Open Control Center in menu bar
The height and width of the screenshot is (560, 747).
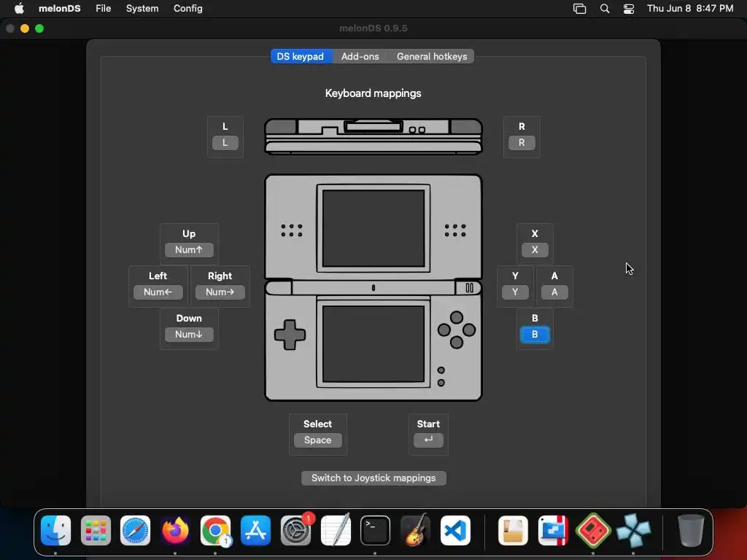(x=629, y=9)
